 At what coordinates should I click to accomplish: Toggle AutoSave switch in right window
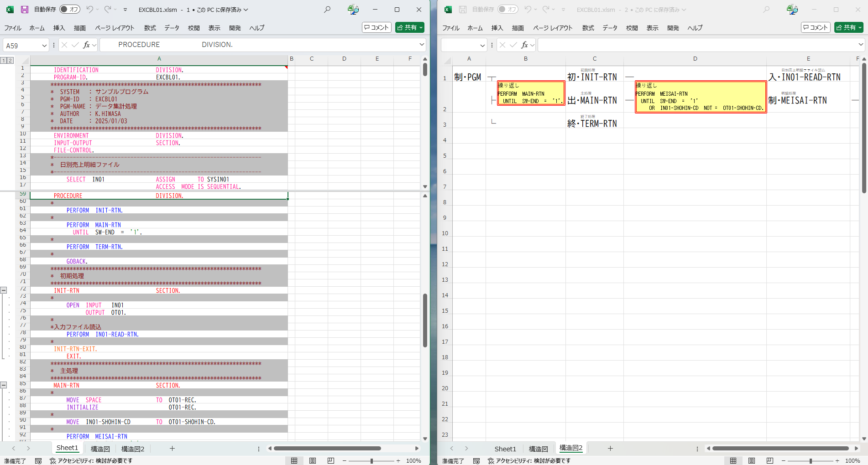[x=508, y=10]
